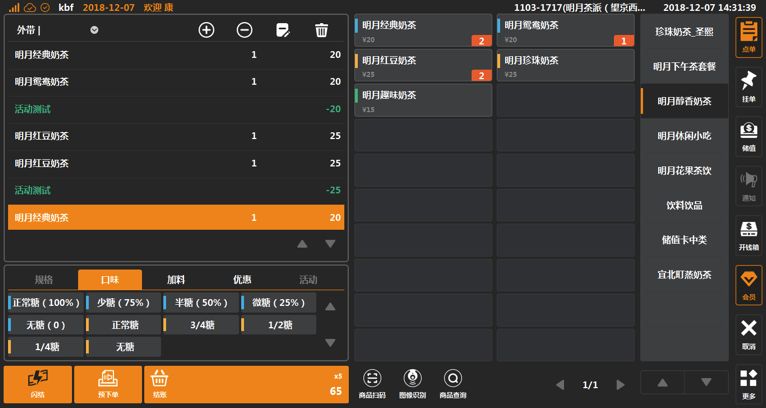766x408 pixels.
Task: Expand the 外带 order type dropdown
Action: (x=94, y=30)
